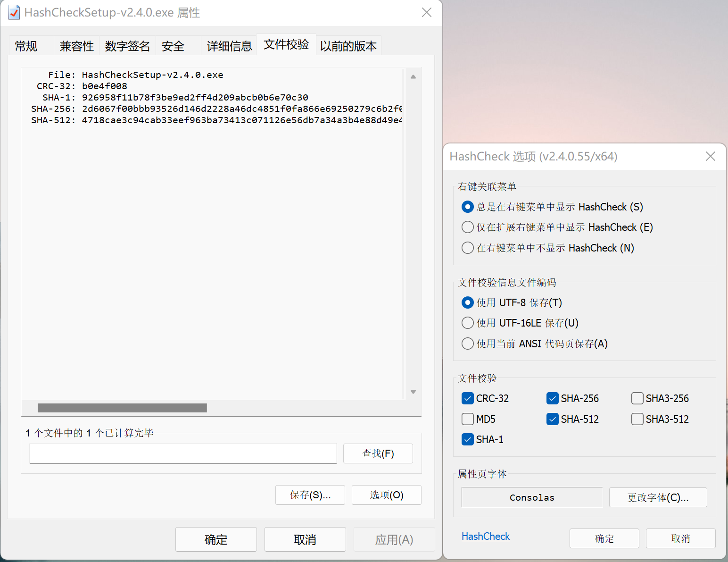728x562 pixels.
Task: Click the HashCheckSetup file icon in title bar
Action: click(x=14, y=13)
